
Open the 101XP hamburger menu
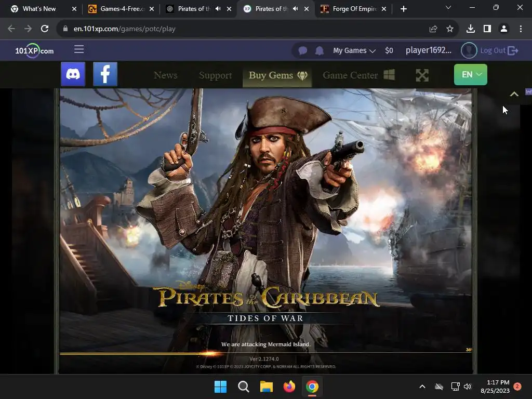point(79,49)
